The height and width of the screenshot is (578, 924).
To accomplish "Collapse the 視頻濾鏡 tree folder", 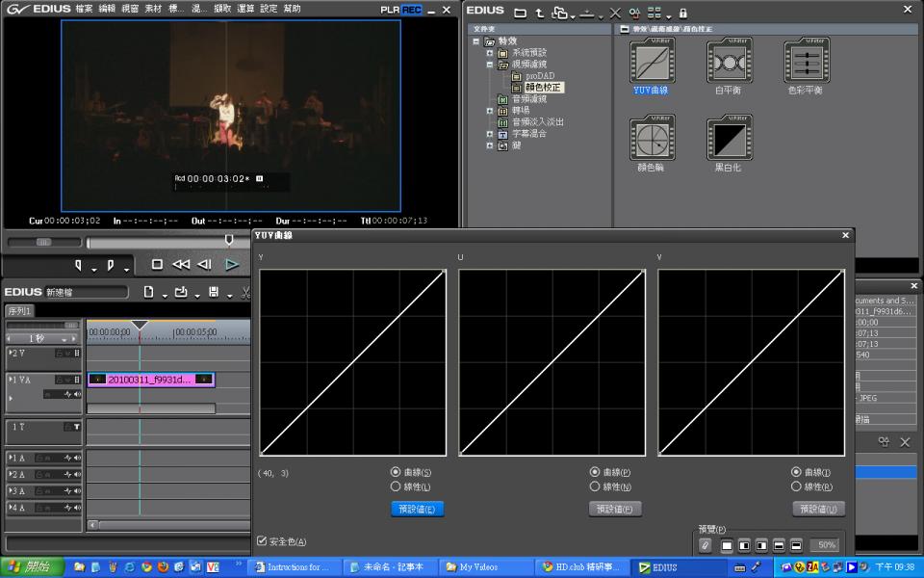I will (490, 64).
